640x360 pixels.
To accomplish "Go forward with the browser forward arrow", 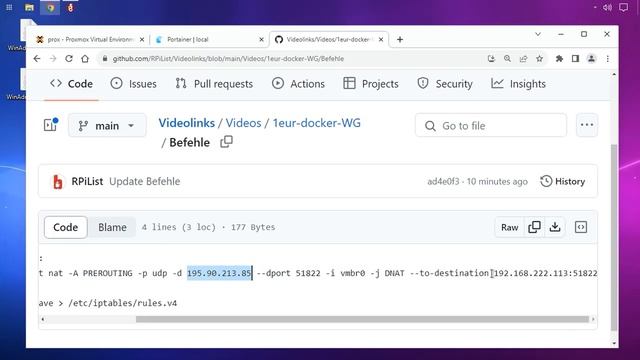I will pyautogui.click(x=53, y=59).
